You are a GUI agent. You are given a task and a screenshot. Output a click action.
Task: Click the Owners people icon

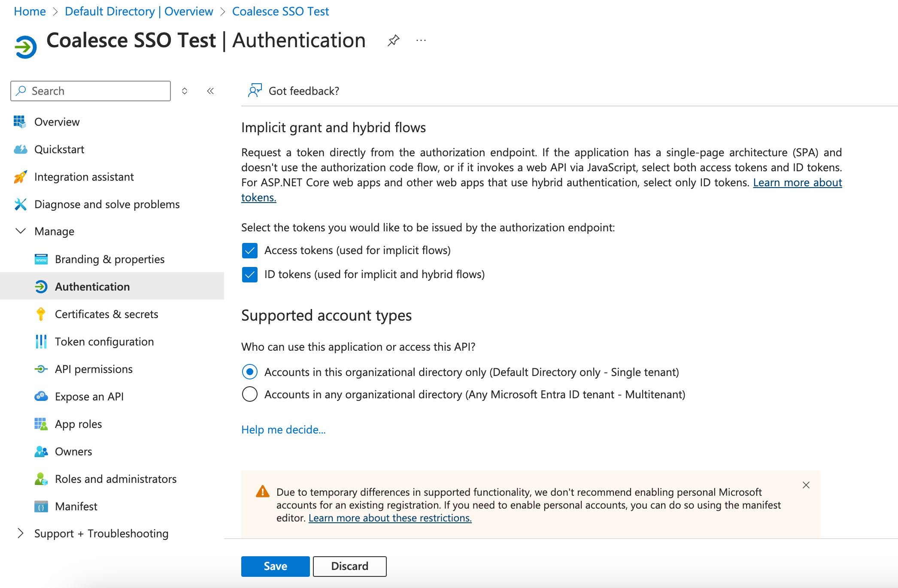click(x=41, y=452)
